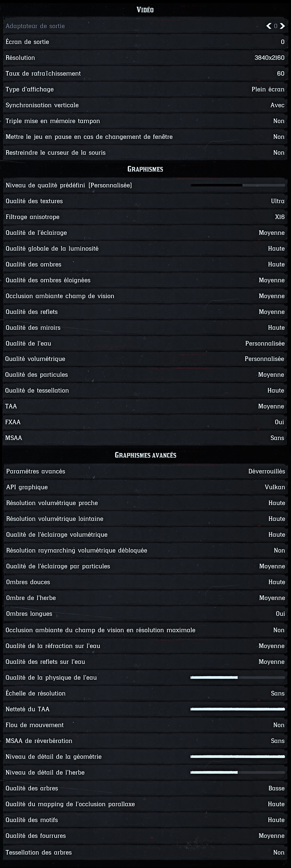The height and width of the screenshot is (868, 291).
Task: Select the Résolution 3840x2160 row
Action: pyautogui.click(x=145, y=57)
